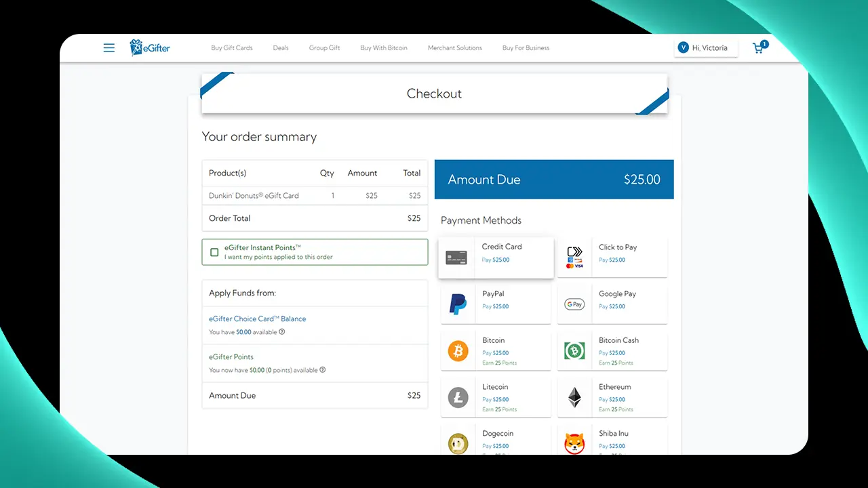Pay with Bitcoin option
The width and height of the screenshot is (868, 488).
click(x=496, y=351)
